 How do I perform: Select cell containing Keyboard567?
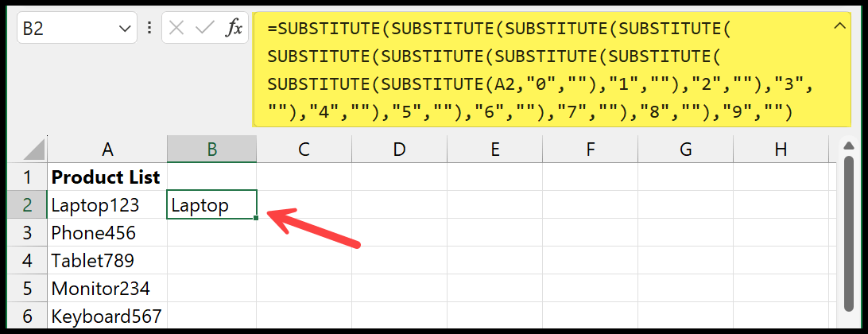[x=107, y=317]
